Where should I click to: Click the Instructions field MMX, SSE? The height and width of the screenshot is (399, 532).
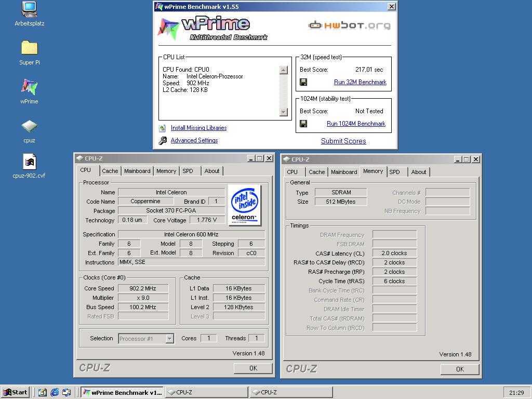191,262
